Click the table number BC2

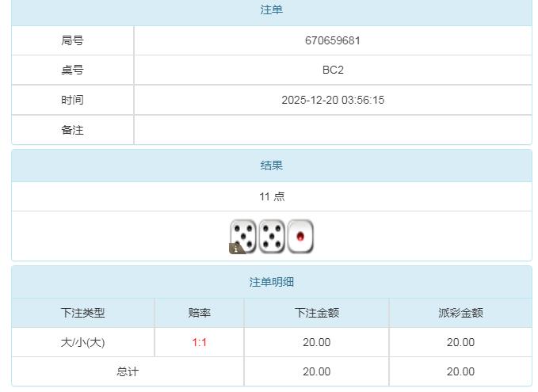333,70
